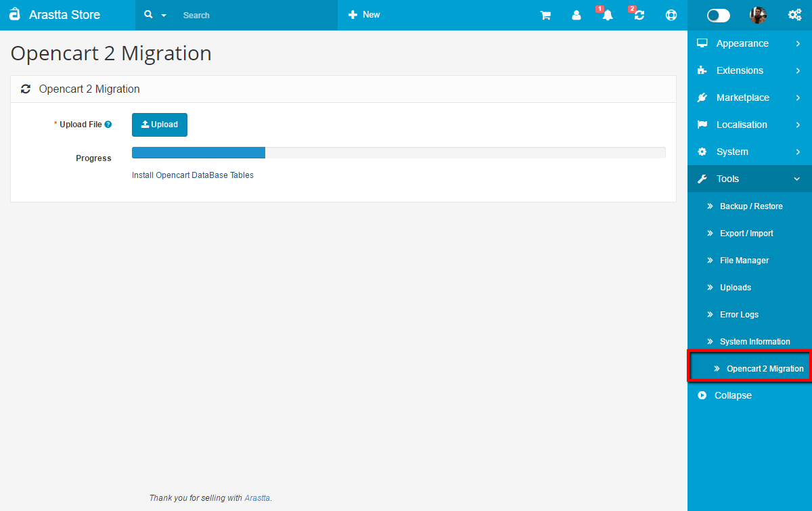Open the Backup / Restore menu item
The height and width of the screenshot is (511, 812).
(750, 206)
